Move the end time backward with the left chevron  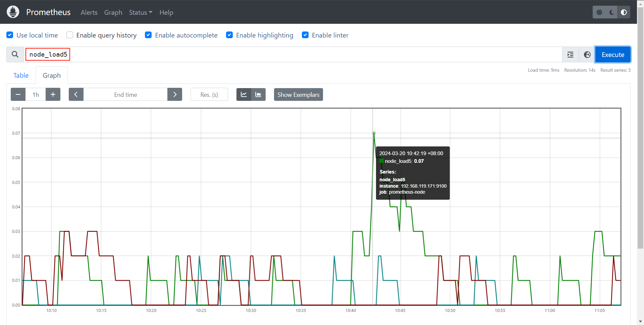[x=76, y=94]
